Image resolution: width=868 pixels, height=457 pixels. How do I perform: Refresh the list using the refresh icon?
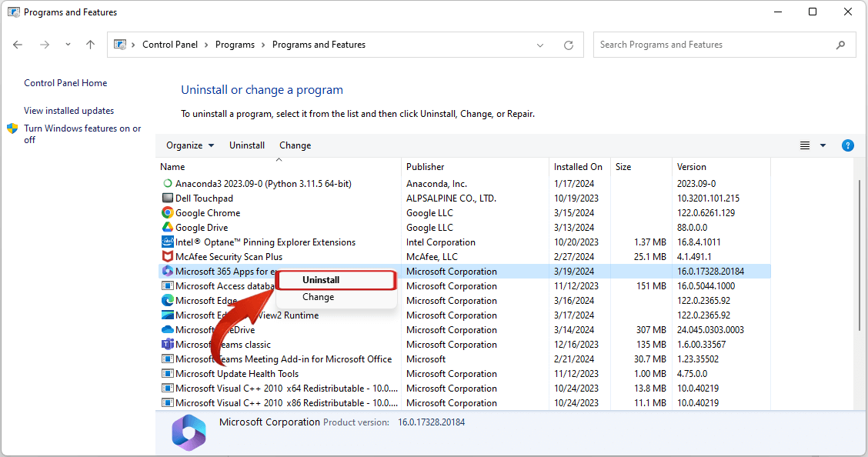point(569,45)
